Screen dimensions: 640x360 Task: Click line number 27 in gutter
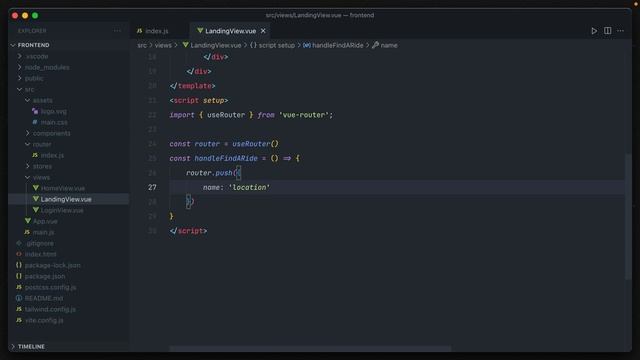pyautogui.click(x=152, y=187)
